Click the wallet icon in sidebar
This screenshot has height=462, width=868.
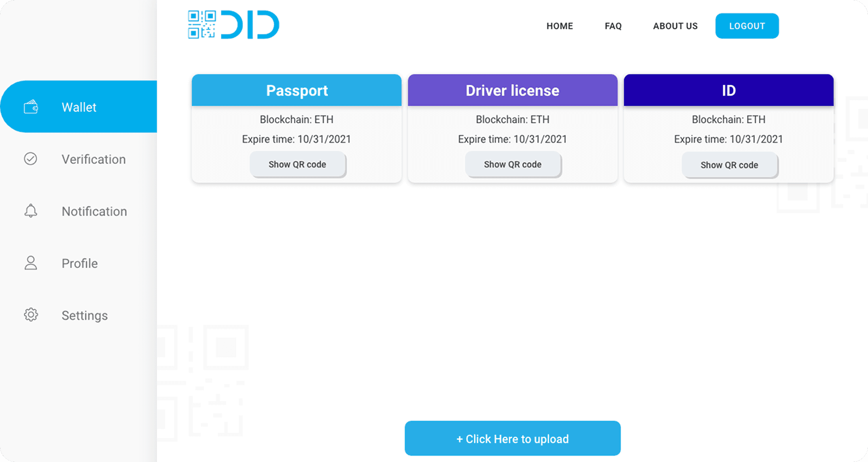pos(31,107)
